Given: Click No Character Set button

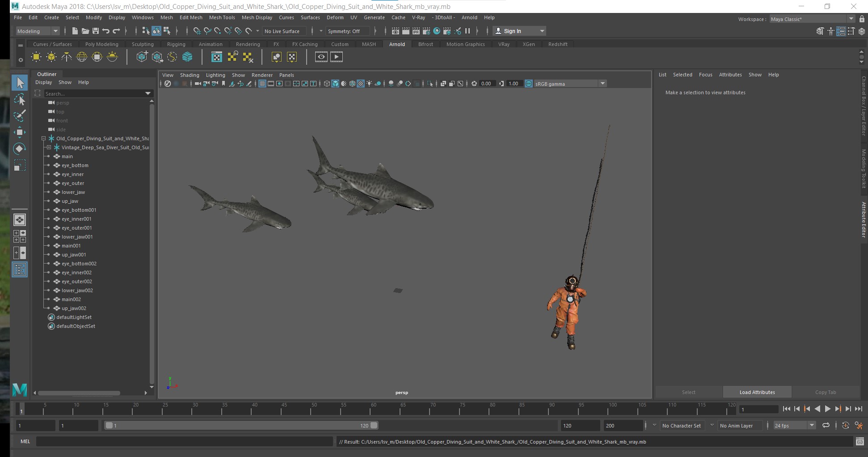Looking at the screenshot, I should [681, 426].
